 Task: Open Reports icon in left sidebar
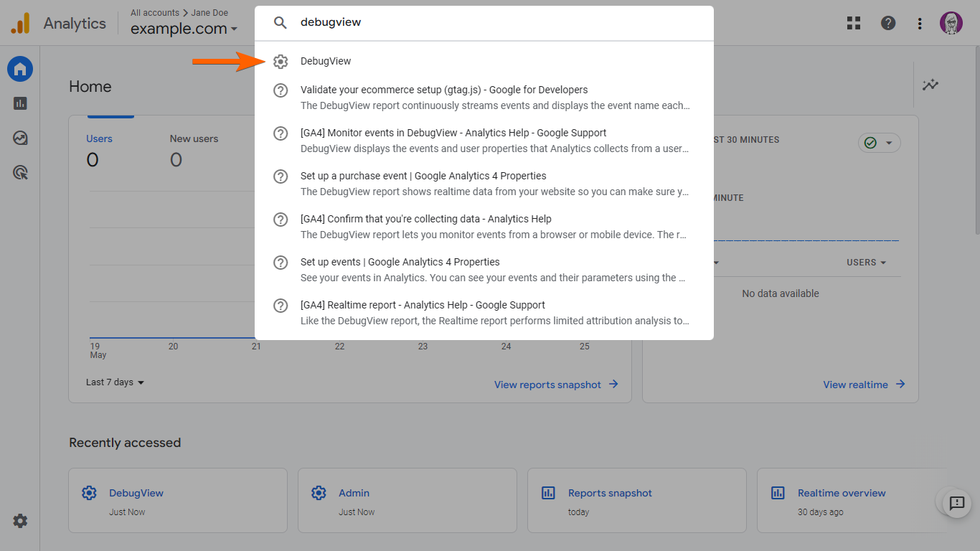tap(20, 103)
